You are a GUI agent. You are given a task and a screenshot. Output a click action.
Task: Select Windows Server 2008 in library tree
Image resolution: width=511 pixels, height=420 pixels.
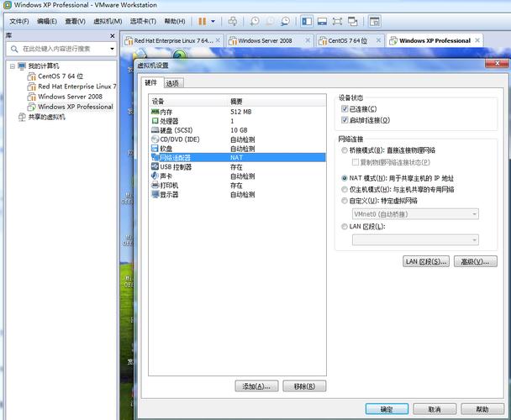point(65,97)
